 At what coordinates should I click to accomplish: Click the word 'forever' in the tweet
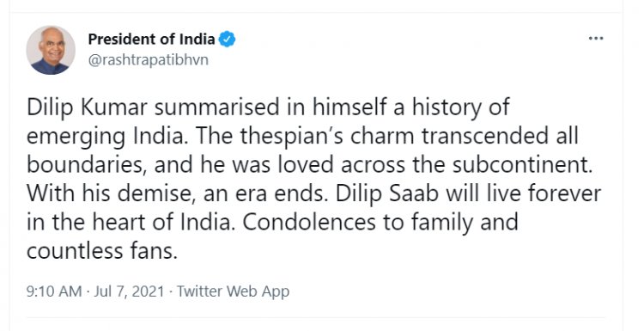coord(564,193)
